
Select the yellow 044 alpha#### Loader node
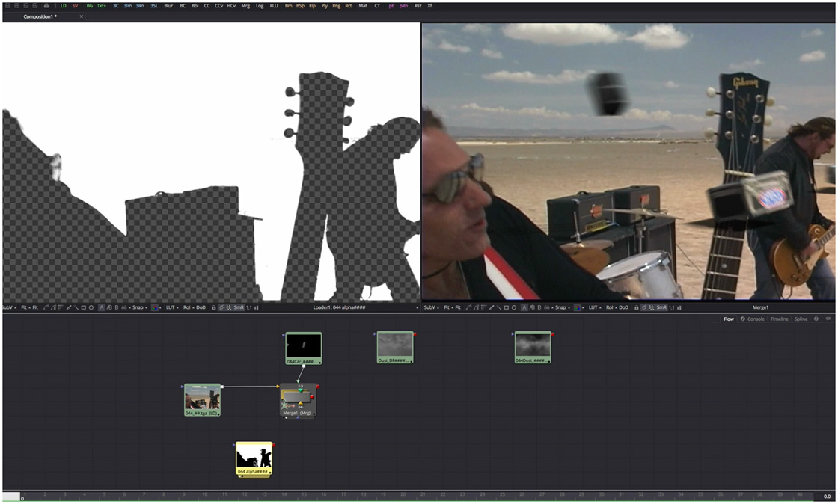coord(254,456)
